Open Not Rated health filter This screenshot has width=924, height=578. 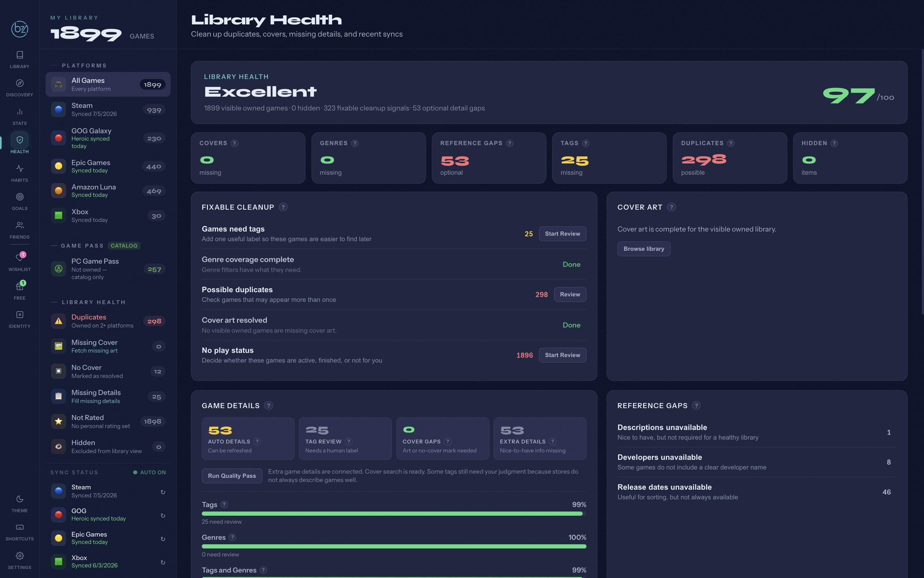coord(108,421)
